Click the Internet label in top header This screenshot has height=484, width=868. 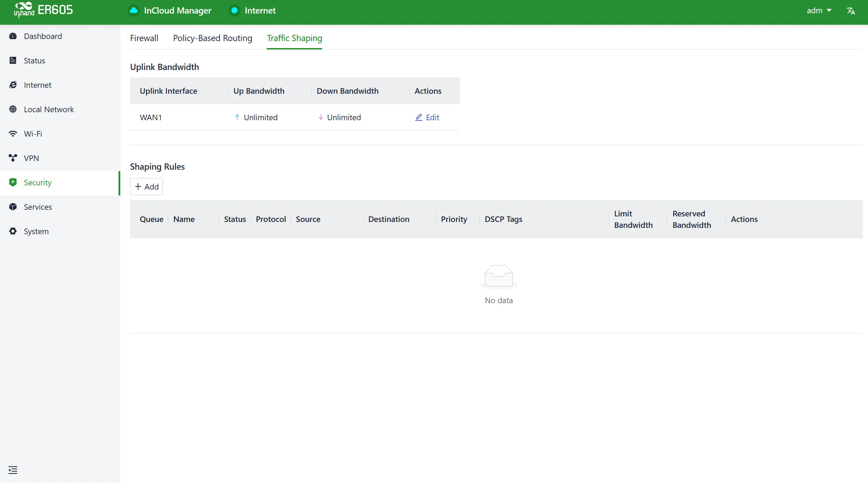[260, 10]
